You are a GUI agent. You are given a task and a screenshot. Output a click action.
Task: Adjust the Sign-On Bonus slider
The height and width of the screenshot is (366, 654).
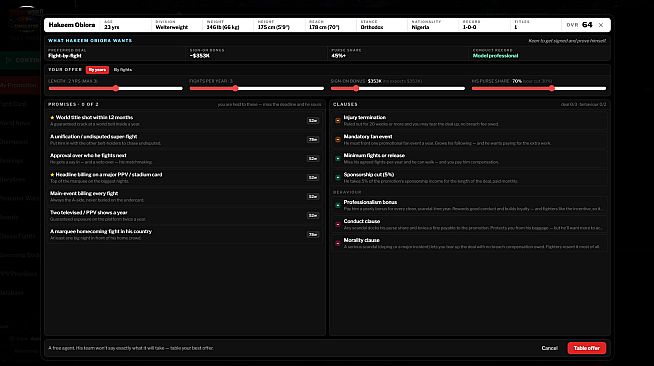397,88
